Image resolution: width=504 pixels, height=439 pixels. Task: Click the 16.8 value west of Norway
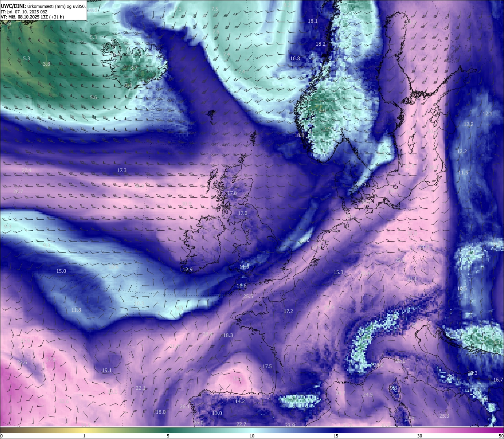pos(295,59)
